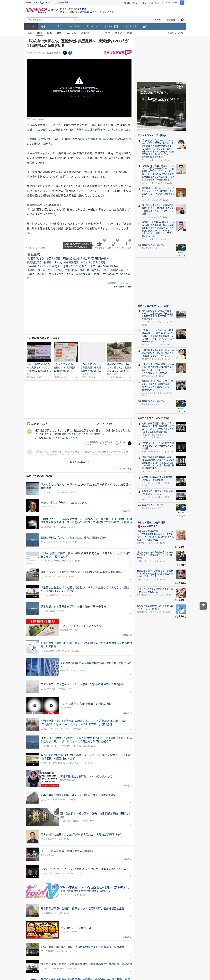Click the ヘルプ link in the header

point(143,3)
